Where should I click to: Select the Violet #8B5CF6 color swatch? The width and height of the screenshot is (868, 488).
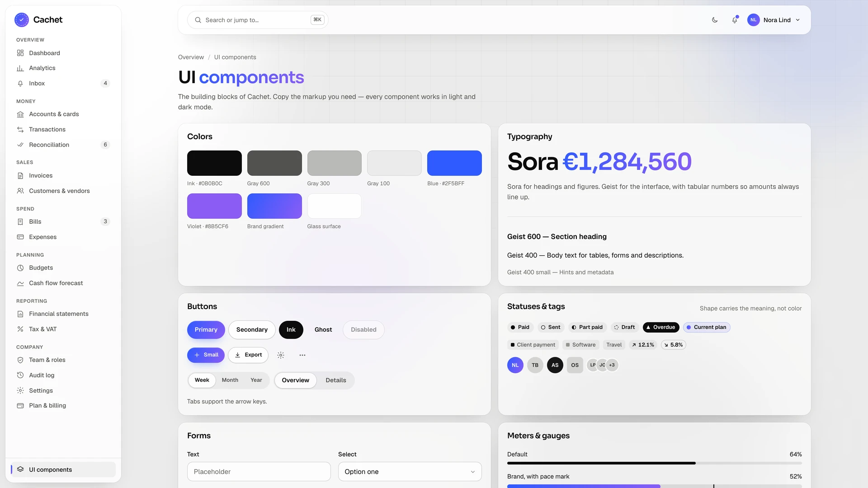pyautogui.click(x=214, y=206)
